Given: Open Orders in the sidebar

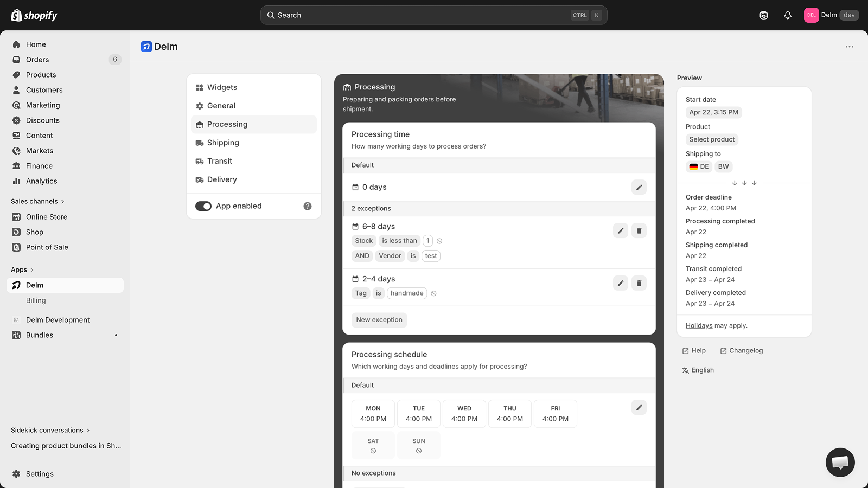Looking at the screenshot, I should click(x=37, y=60).
